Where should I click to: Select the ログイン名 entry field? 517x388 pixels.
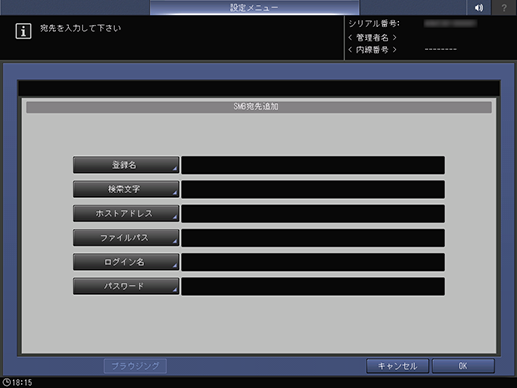coord(313,262)
